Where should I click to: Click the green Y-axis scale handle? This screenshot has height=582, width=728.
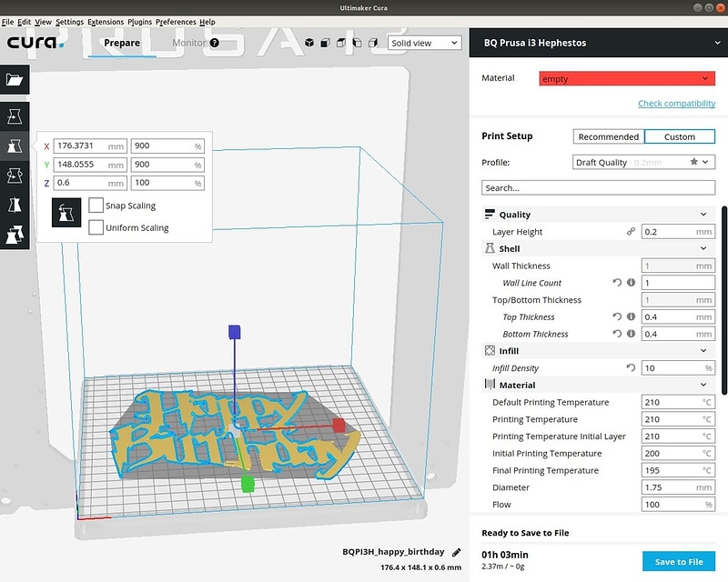coord(248,484)
